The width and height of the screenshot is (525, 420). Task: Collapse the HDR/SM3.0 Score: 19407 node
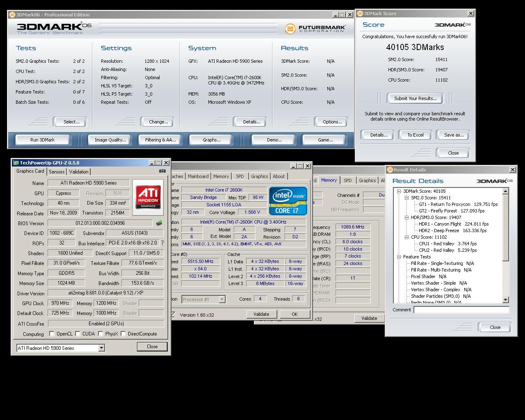tap(406, 217)
